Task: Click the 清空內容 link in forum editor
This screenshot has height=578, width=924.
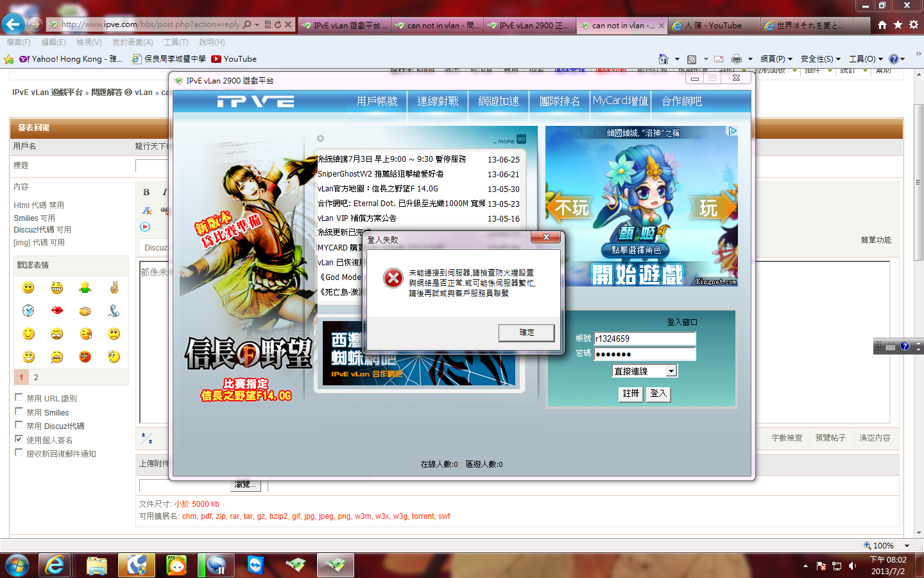Action: click(x=875, y=438)
